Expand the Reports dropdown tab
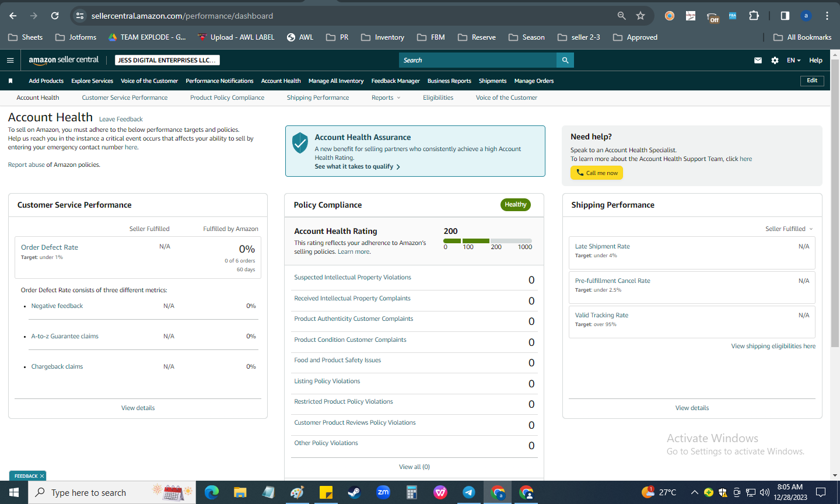Image resolution: width=840 pixels, height=504 pixels. [386, 98]
